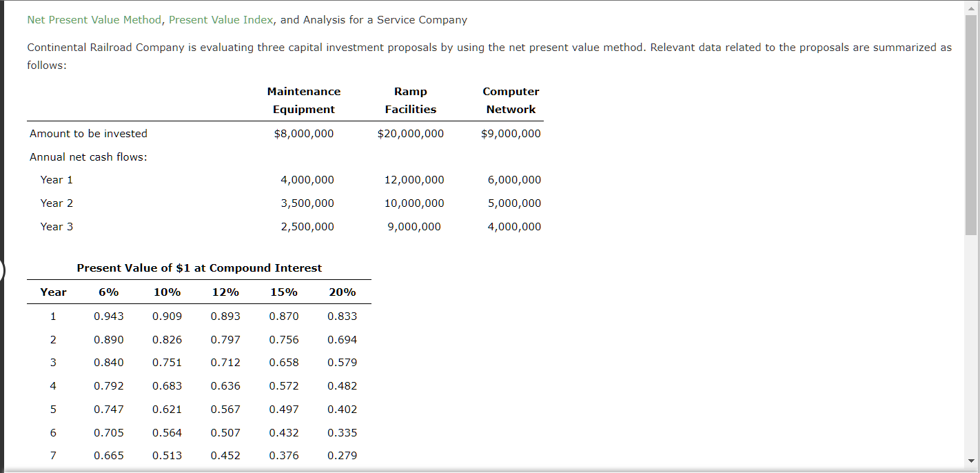Select the 'Net Present Value Method' highlighted link

[x=94, y=19]
